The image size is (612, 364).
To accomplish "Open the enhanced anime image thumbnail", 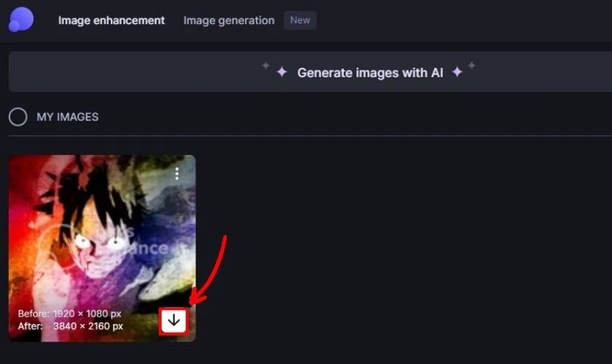I will pyautogui.click(x=102, y=248).
